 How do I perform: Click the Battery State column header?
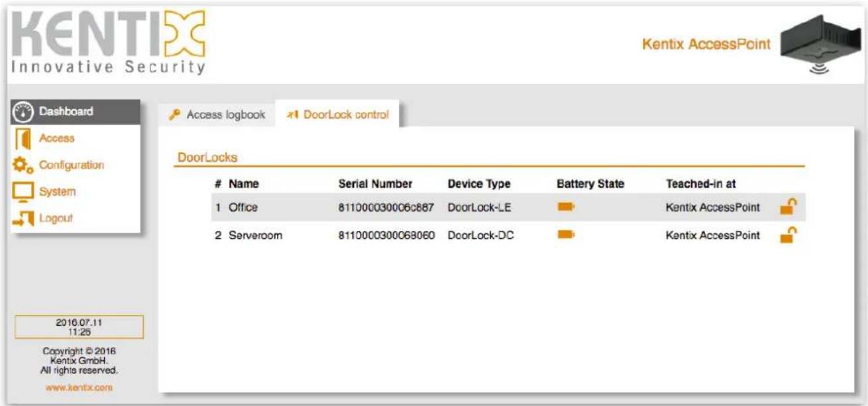[x=590, y=184]
